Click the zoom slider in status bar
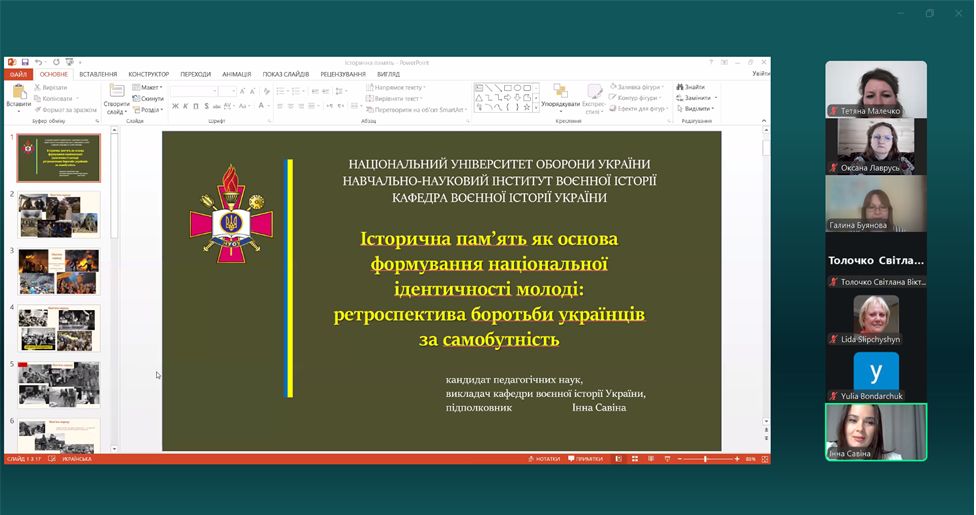 point(705,459)
